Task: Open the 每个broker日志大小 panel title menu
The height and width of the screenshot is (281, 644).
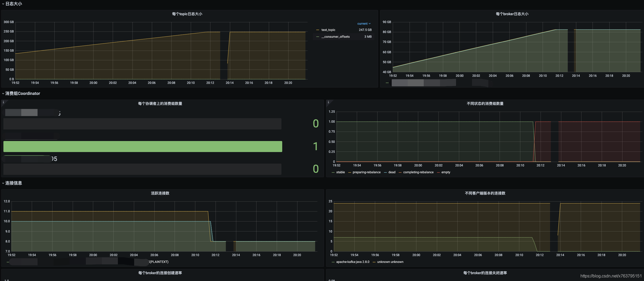Action: coord(512,14)
